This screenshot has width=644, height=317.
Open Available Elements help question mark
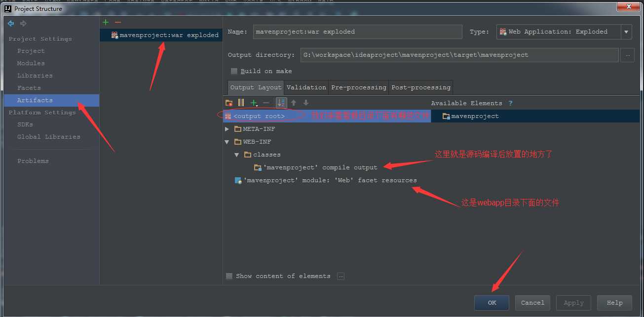[510, 103]
